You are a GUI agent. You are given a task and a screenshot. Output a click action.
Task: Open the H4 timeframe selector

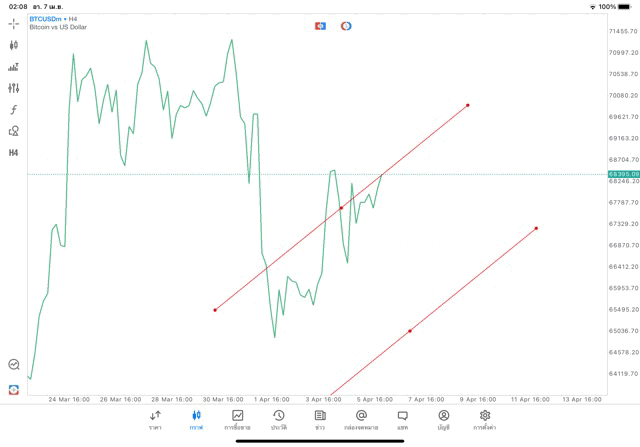pyautogui.click(x=14, y=153)
